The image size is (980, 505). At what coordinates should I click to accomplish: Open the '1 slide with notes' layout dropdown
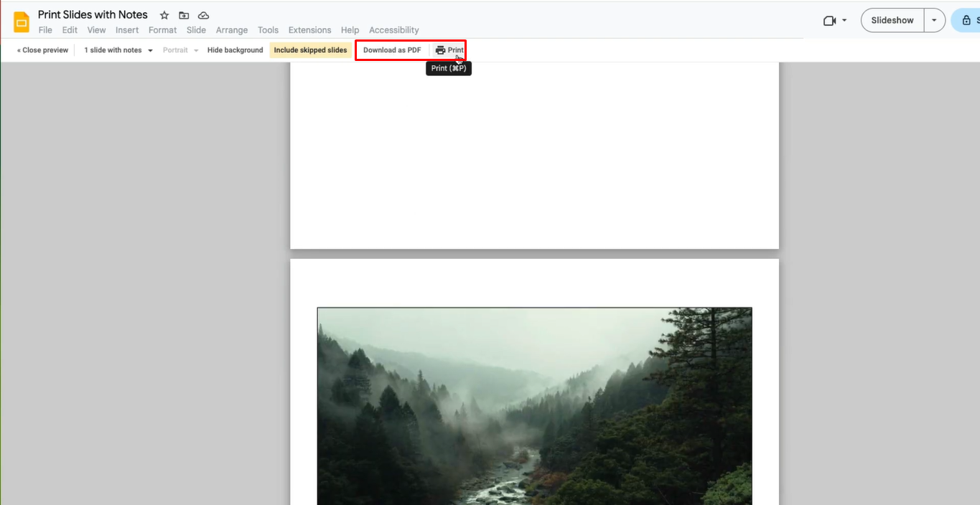coord(118,50)
